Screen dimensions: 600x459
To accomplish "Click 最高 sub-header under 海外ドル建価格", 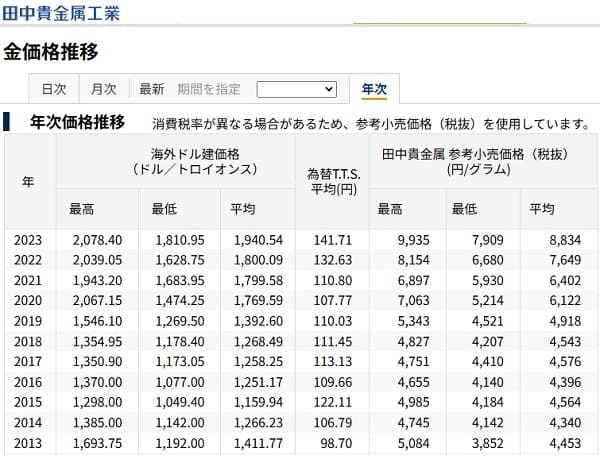I will [82, 209].
